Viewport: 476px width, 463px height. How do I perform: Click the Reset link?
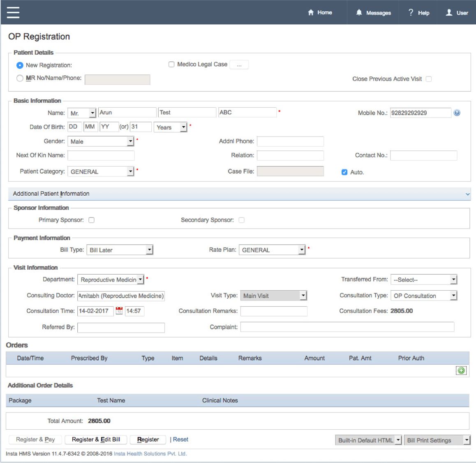click(x=180, y=440)
